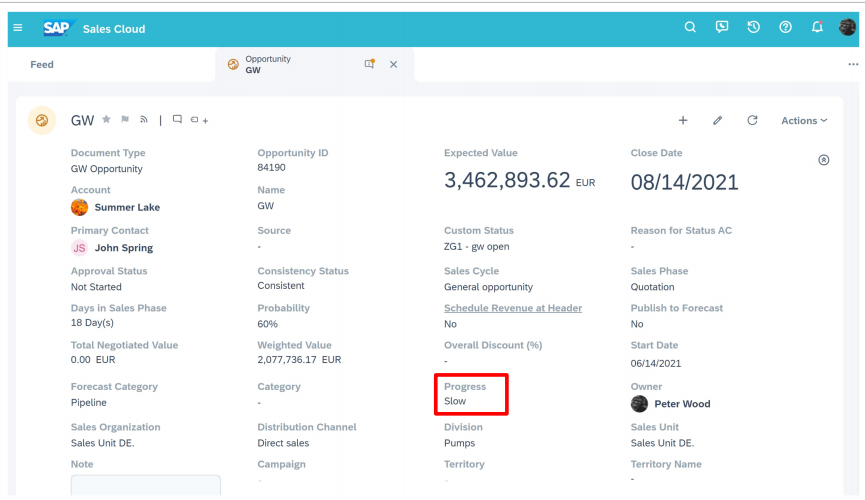Click into the Note text field
865x500 pixels.
tap(146, 485)
